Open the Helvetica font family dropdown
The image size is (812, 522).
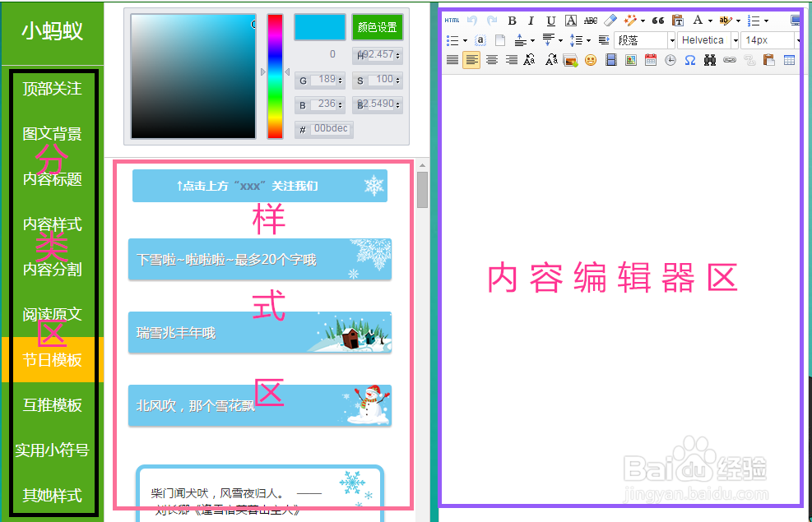click(x=705, y=39)
